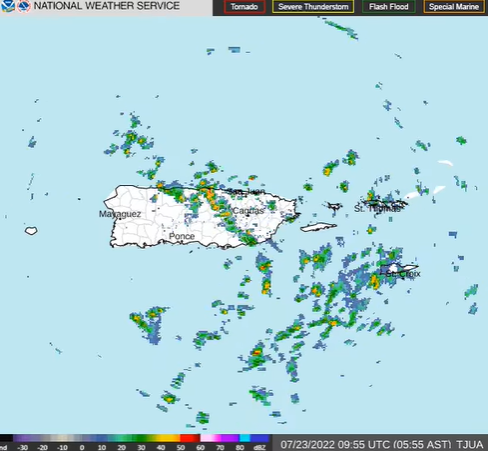Click the cyan 80 dBZ legend color
The image size is (488, 451).
(x=245, y=438)
